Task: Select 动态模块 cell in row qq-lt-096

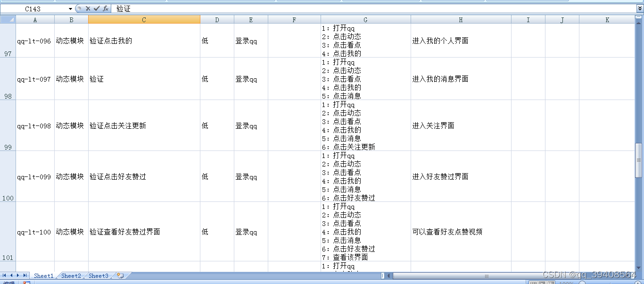Action: [71, 41]
